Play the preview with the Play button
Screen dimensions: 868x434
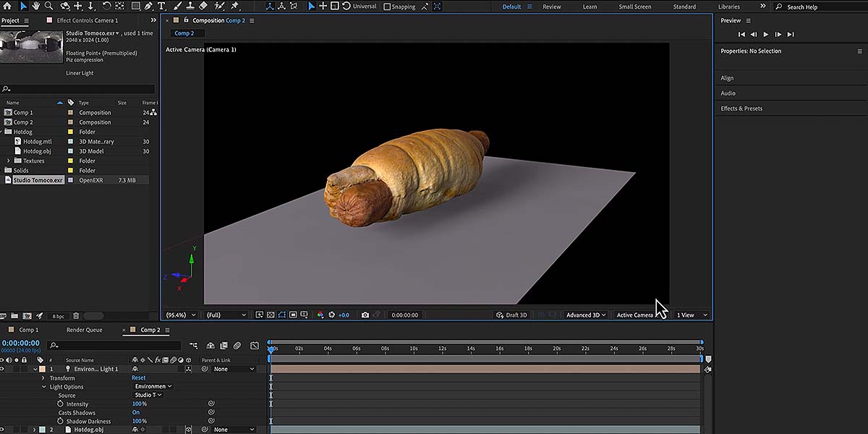[766, 34]
